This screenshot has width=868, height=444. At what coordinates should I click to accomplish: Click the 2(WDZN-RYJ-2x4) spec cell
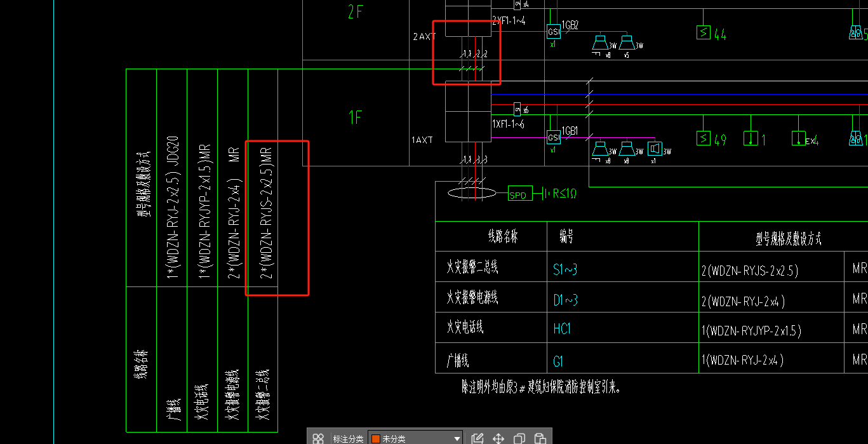(744, 300)
